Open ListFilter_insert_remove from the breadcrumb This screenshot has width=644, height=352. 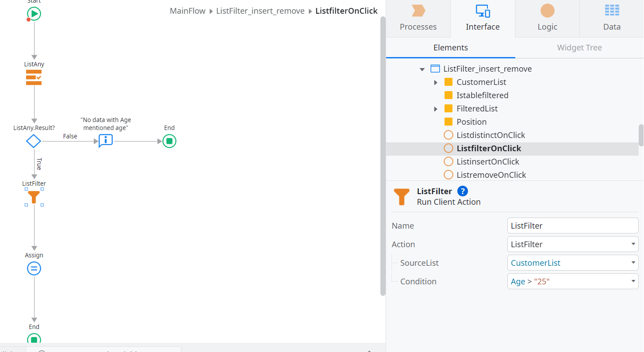pos(260,11)
